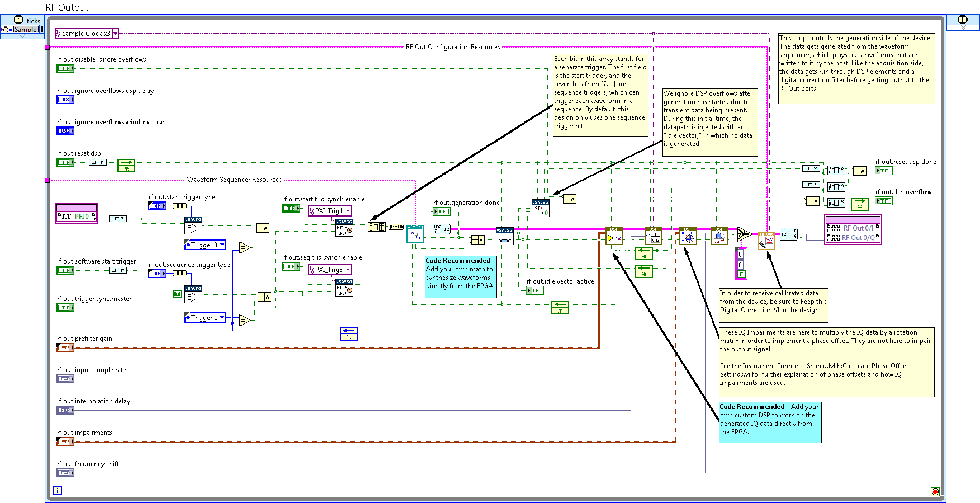Viewport: 980px width, 503px height.
Task: Toggle rf out.disable ignore overflows boolean terminal
Action: click(x=65, y=68)
